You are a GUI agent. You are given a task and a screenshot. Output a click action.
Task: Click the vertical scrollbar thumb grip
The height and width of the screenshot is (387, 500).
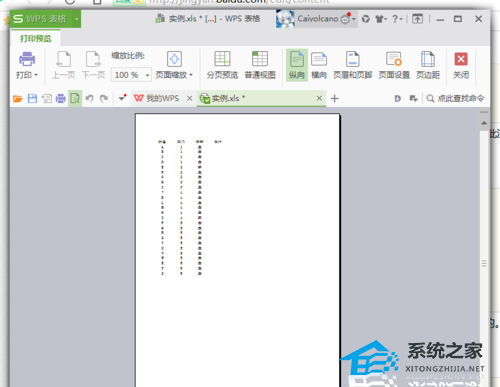(484, 264)
